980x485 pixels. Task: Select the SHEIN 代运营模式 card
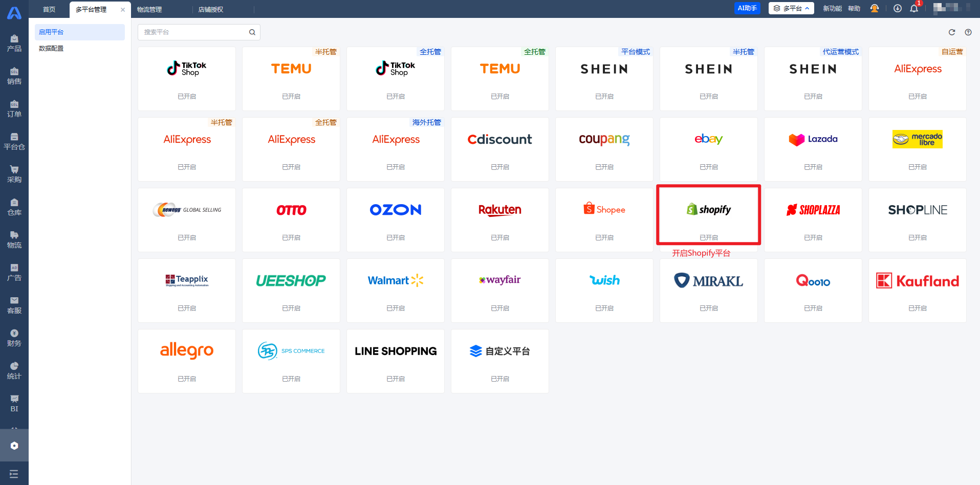(813, 79)
